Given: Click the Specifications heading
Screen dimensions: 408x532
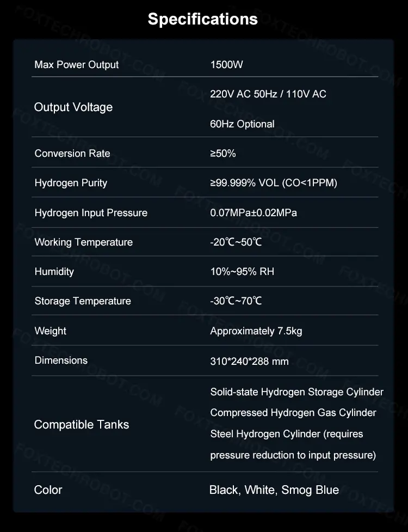Looking at the screenshot, I should [x=202, y=20].
